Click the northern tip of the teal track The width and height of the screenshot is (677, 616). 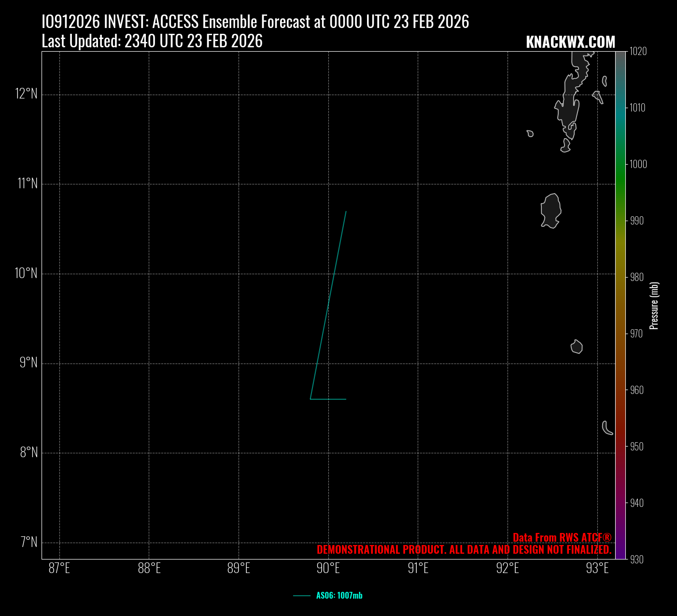click(346, 212)
